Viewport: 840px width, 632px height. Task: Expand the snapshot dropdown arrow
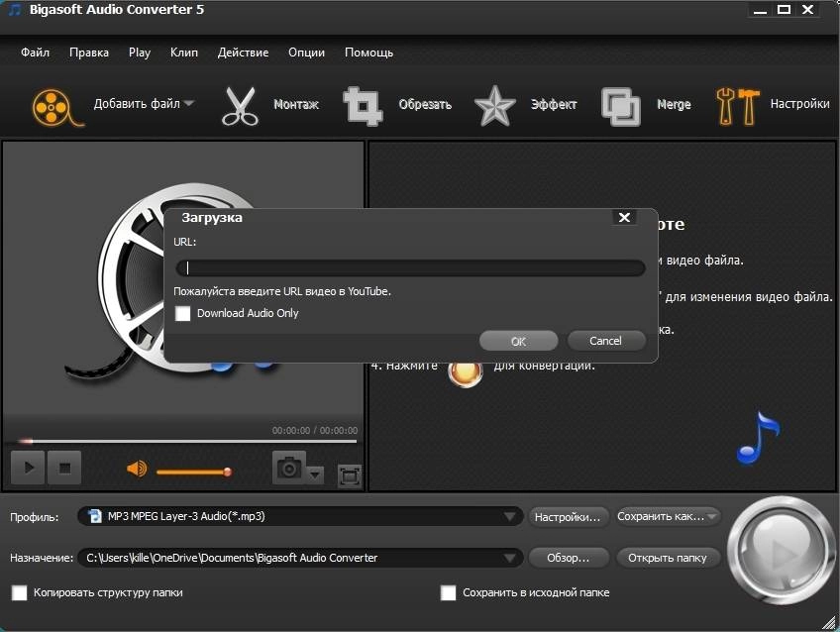tap(316, 474)
